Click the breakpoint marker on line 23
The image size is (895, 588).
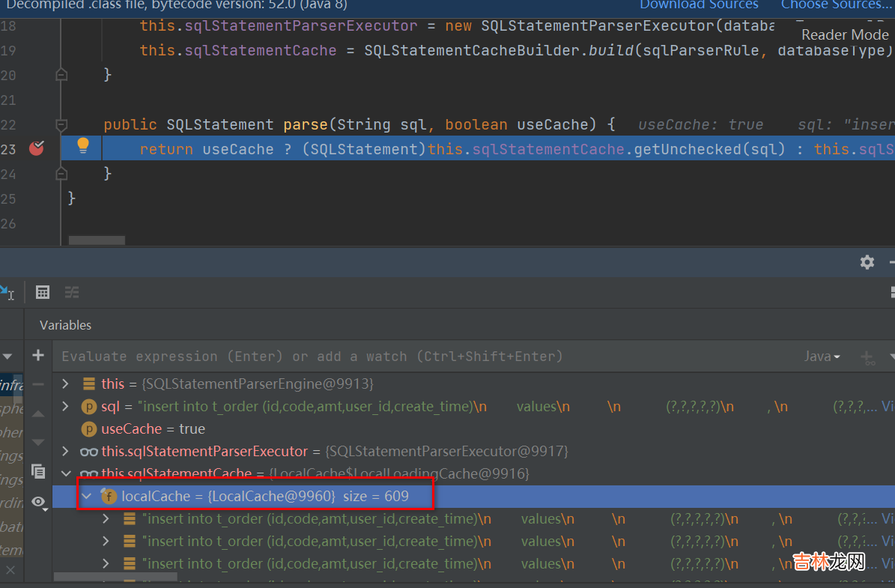coord(36,148)
